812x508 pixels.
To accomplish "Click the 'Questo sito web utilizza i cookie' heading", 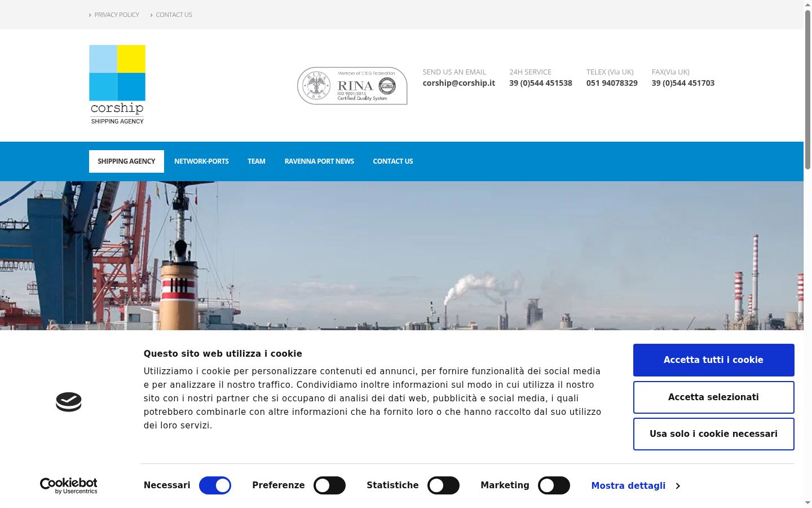I will pos(223,354).
